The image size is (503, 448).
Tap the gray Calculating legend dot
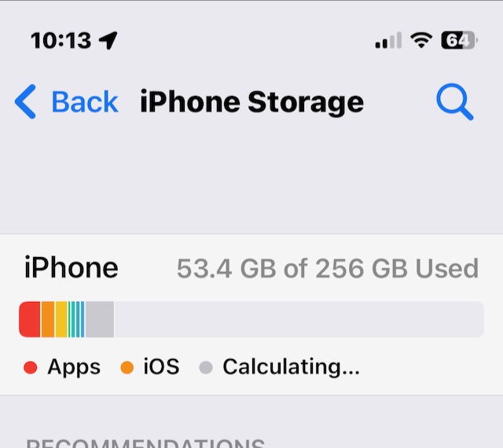point(206,368)
